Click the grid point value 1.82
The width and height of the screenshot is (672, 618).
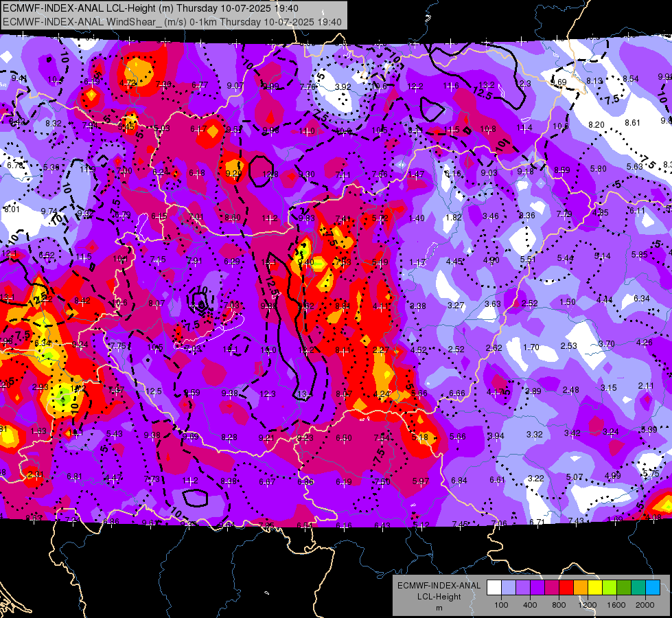454,218
